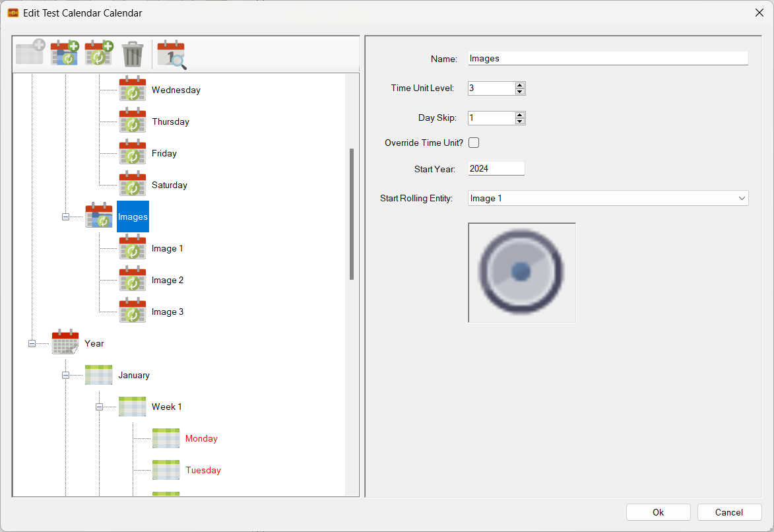Decrease the Day Skip value
This screenshot has height=532, width=774.
click(x=520, y=121)
